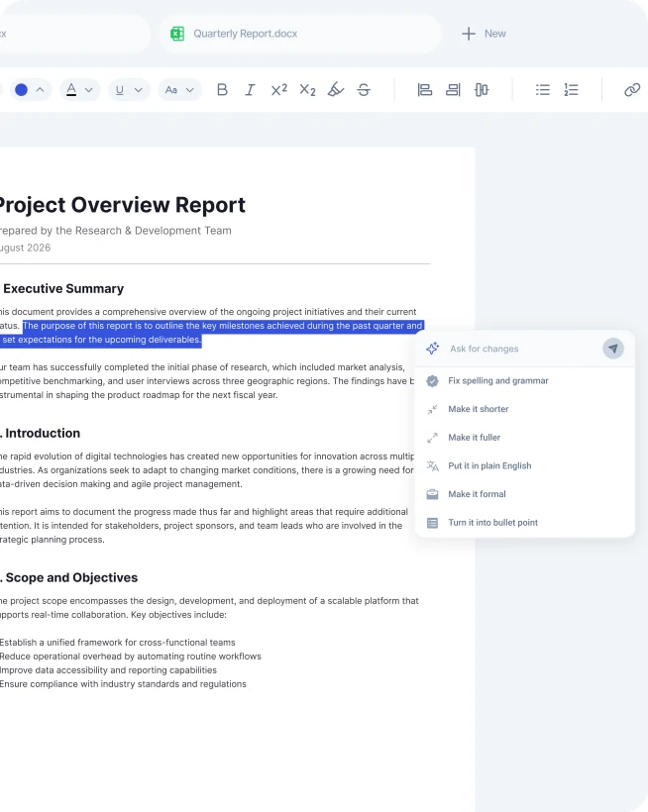Click the briefcase icon

click(x=433, y=494)
